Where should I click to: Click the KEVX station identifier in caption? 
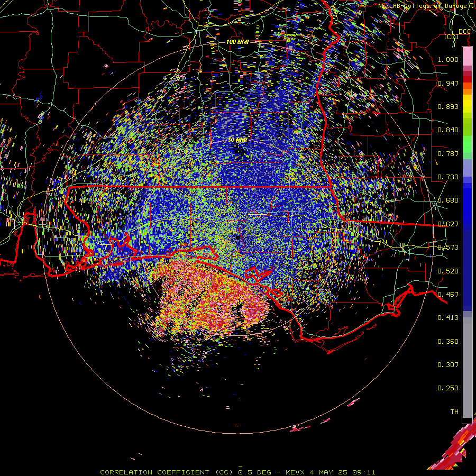[296, 472]
